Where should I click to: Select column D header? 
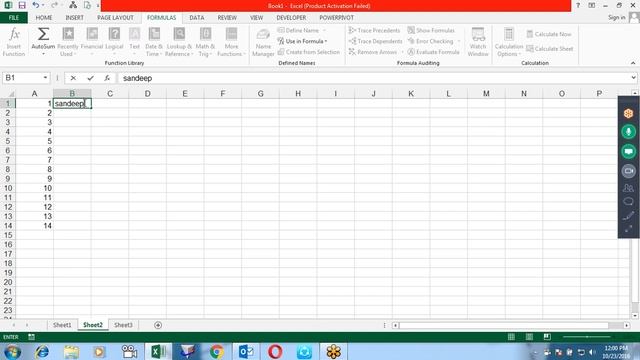click(x=147, y=93)
